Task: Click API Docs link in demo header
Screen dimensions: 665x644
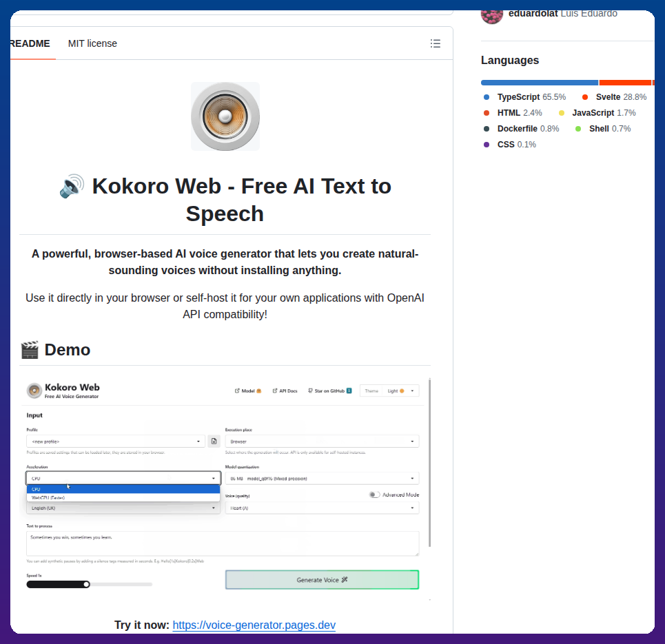Action: pos(285,391)
